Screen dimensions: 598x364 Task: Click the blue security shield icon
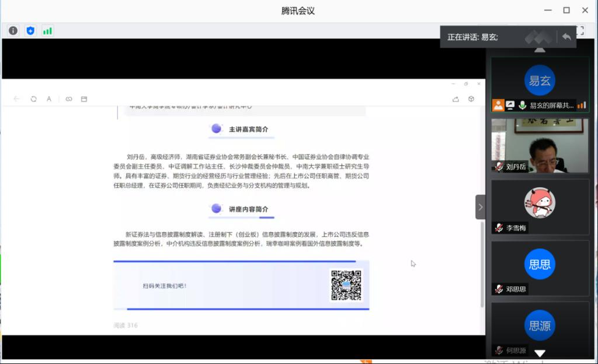[x=30, y=30]
